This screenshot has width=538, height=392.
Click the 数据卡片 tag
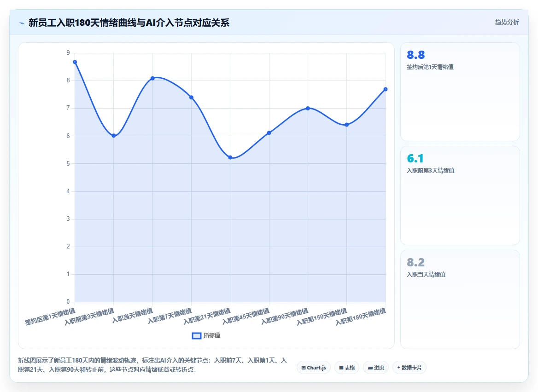coord(409,368)
